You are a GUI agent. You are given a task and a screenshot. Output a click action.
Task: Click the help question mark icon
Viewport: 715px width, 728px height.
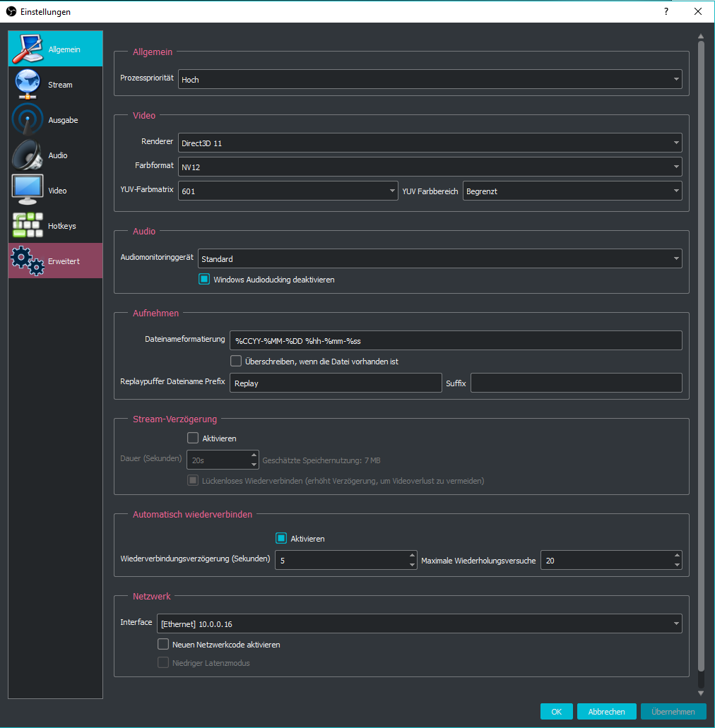point(666,11)
